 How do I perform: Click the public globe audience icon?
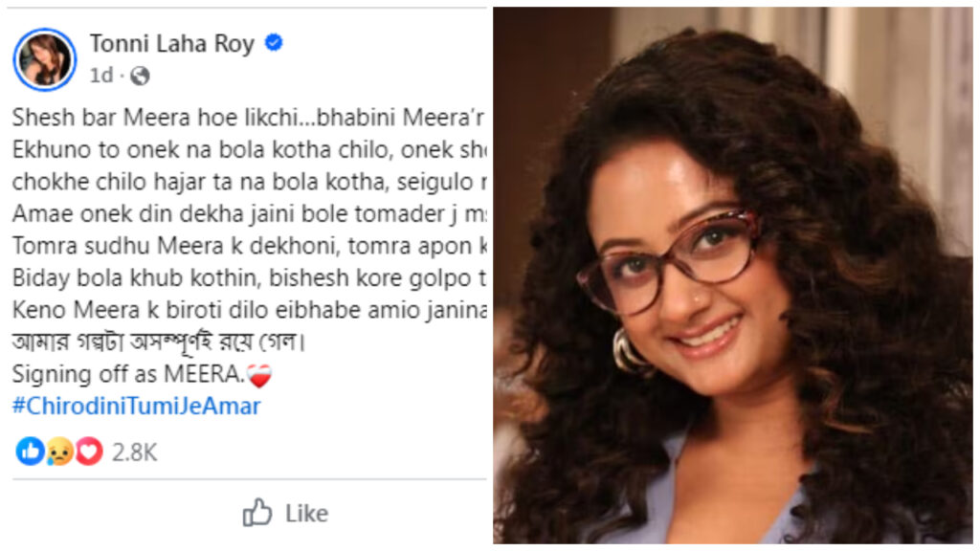pyautogui.click(x=139, y=75)
